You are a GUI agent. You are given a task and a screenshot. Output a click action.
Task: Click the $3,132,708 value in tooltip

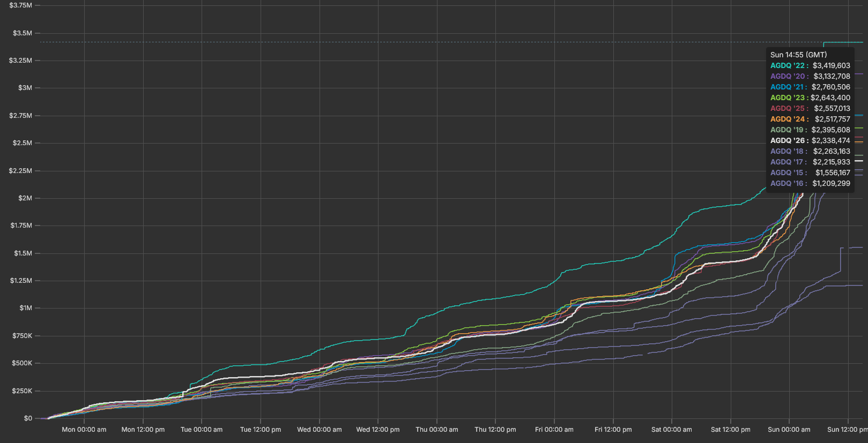click(832, 76)
